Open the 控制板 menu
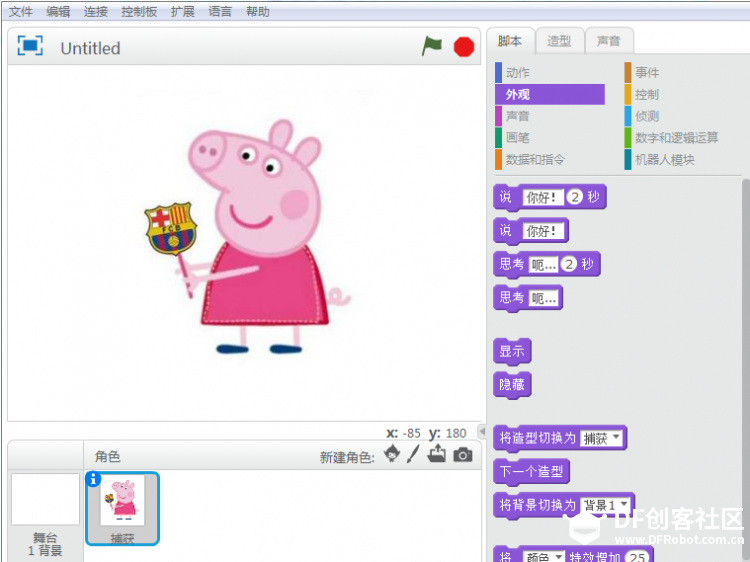 [x=139, y=11]
